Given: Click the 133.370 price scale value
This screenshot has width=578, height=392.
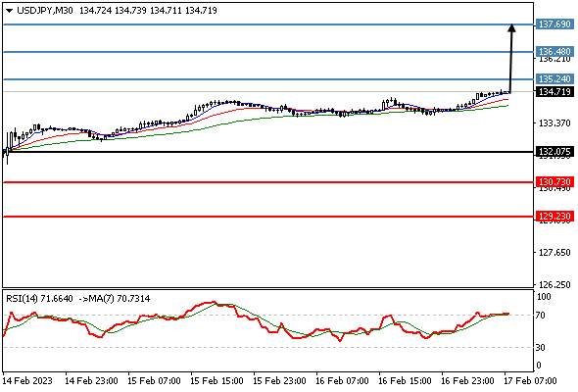Looking at the screenshot, I should (554, 122).
